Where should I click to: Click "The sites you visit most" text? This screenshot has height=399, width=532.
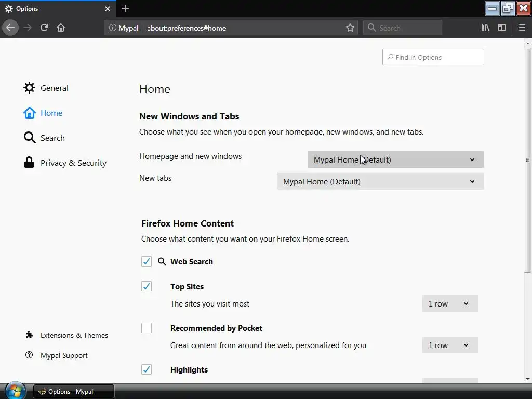point(210,303)
